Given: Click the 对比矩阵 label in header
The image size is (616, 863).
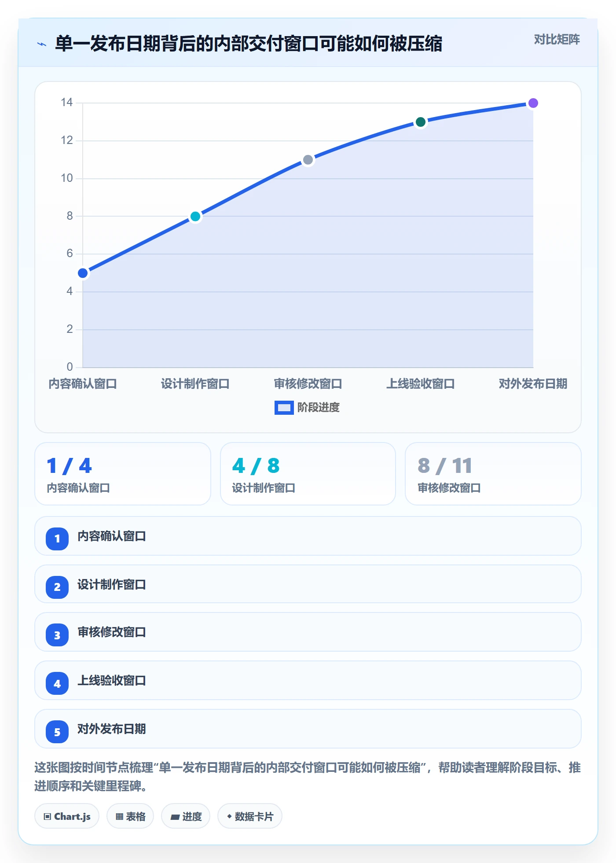Looking at the screenshot, I should 557,40.
